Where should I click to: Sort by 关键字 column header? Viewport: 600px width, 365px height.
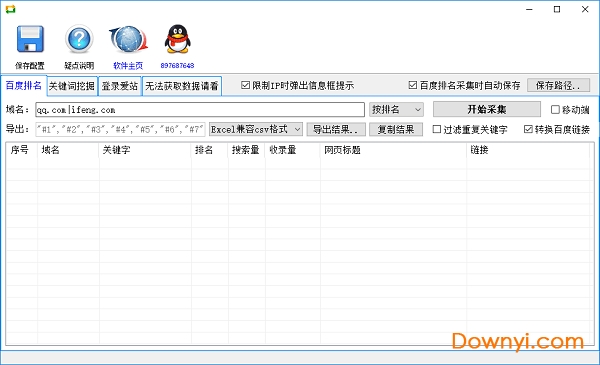coord(145,150)
